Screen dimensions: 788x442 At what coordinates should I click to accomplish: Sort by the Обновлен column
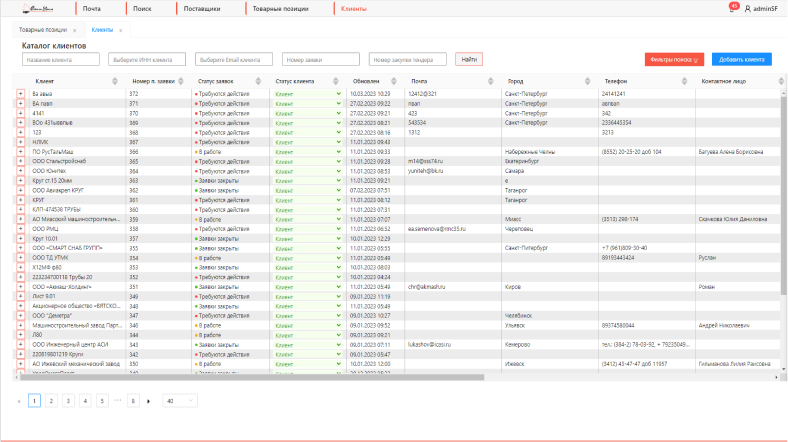tap(394, 81)
